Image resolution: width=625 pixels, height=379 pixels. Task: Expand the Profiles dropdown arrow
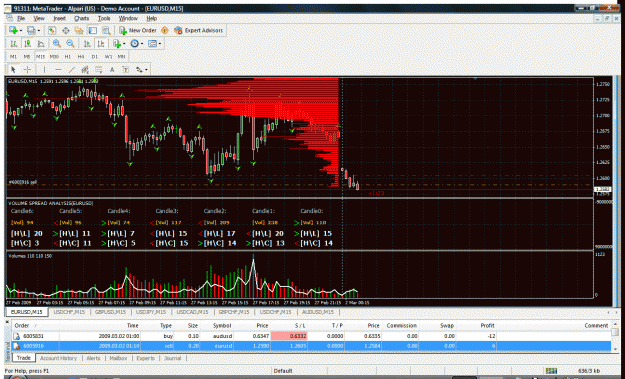[x=38, y=31]
